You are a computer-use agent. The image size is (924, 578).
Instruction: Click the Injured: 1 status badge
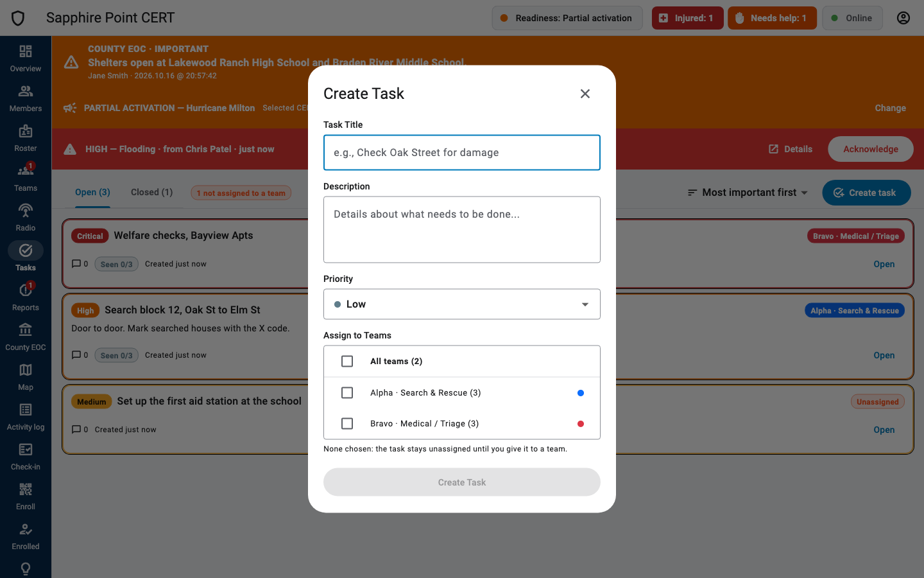click(688, 18)
